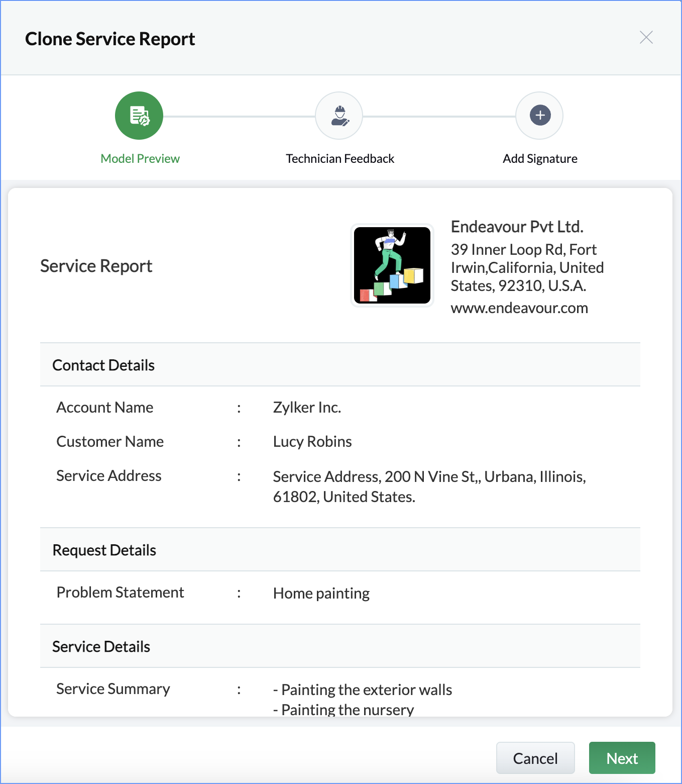The height and width of the screenshot is (784, 682).
Task: Close the Clone Service Report dialog
Action: [646, 37]
